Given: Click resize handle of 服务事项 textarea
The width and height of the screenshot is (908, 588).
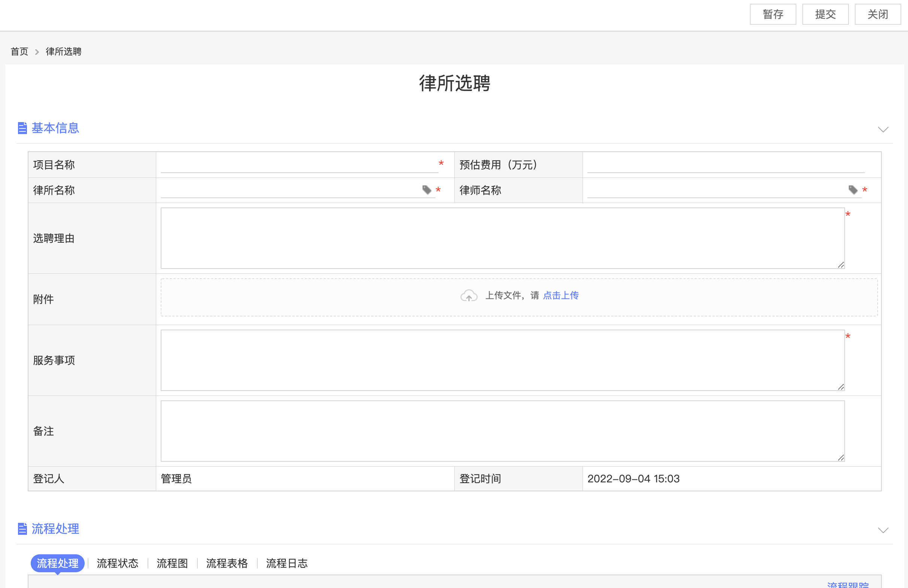Looking at the screenshot, I should pyautogui.click(x=841, y=387).
